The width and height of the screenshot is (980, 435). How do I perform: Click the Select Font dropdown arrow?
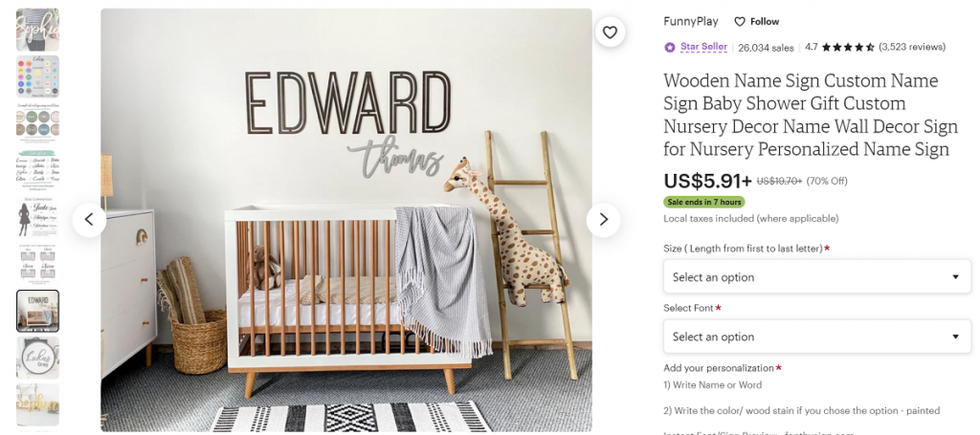(955, 337)
